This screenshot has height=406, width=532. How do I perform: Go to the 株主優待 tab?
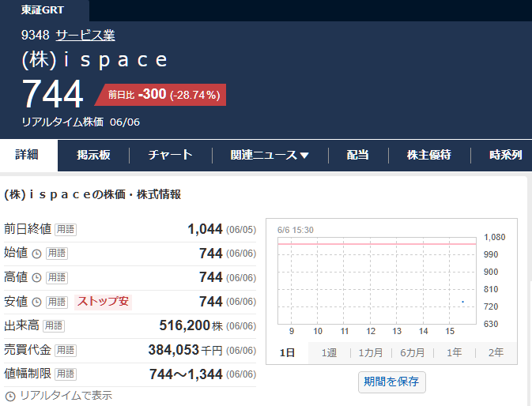click(x=429, y=156)
